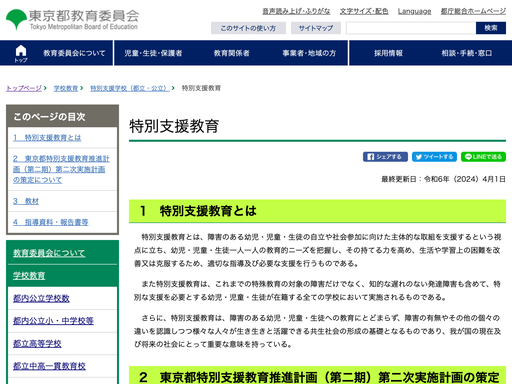Open the 事業者・地域の方 menu
The width and height of the screenshot is (512, 384).
point(309,53)
